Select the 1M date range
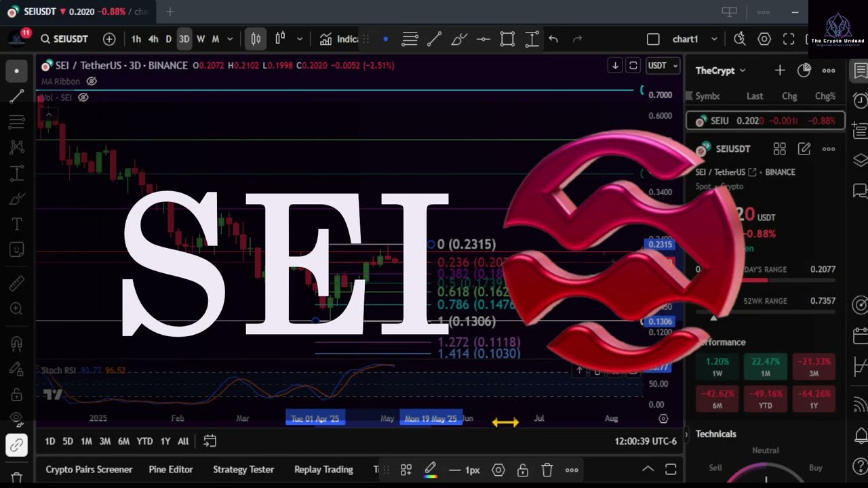 (86, 441)
